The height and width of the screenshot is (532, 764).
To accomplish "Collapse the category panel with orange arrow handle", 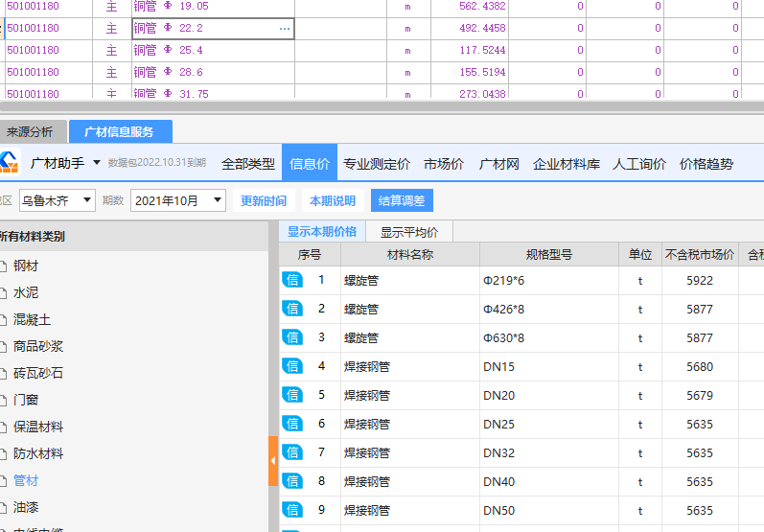I will point(273,461).
